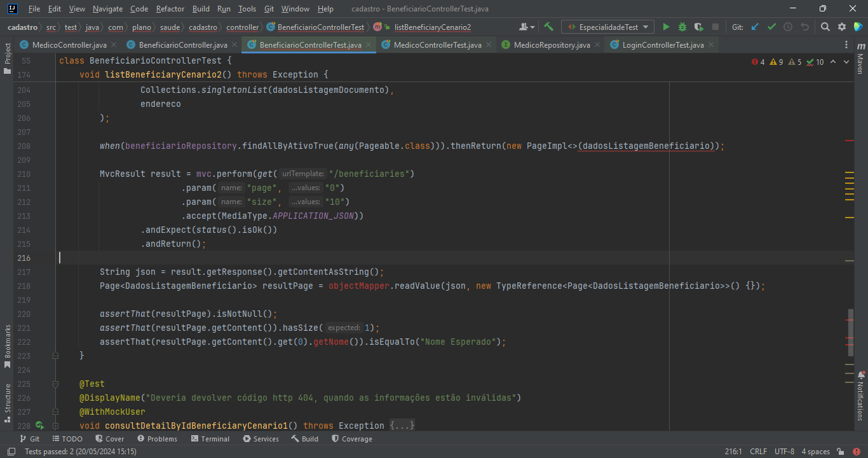Screen dimensions: 868x458
Task: Open the Terminal tool window
Action: pos(210,439)
